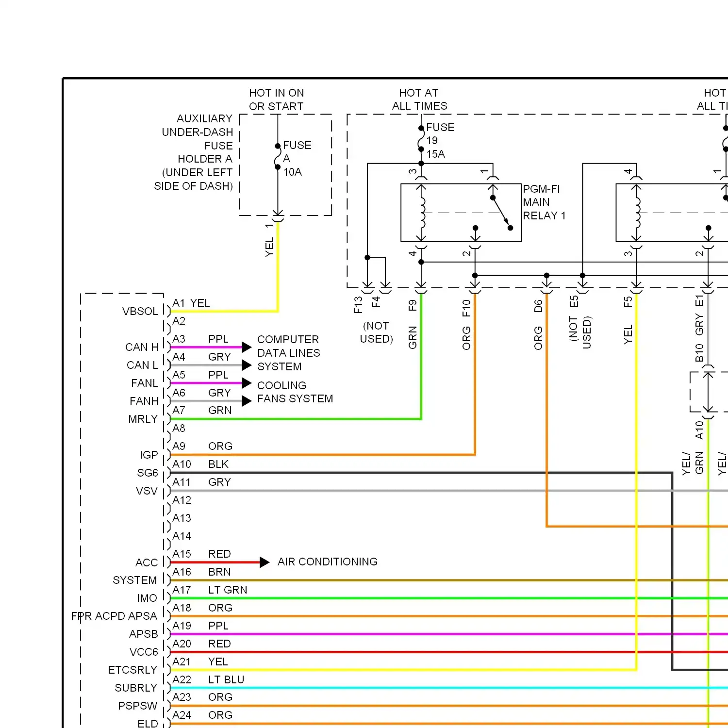Screen dimensions: 728x728
Task: Select the 'CAN L' pin label
Action: click(x=142, y=365)
